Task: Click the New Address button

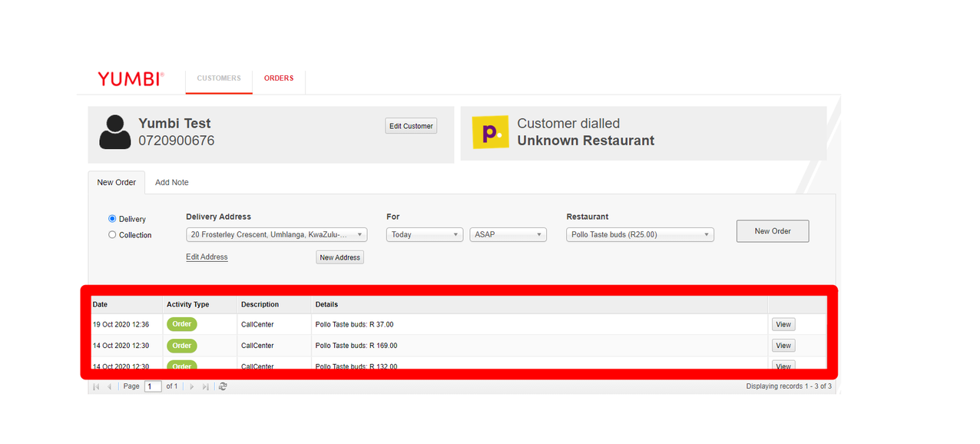Action: [x=340, y=257]
